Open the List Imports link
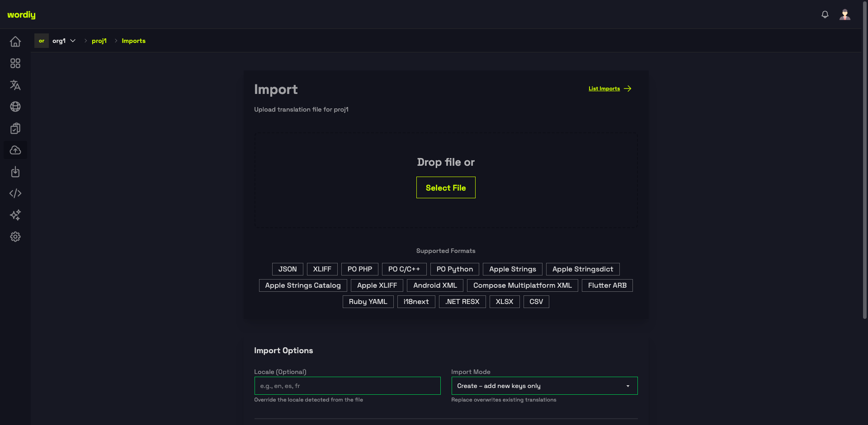The image size is (868, 425). pos(604,89)
